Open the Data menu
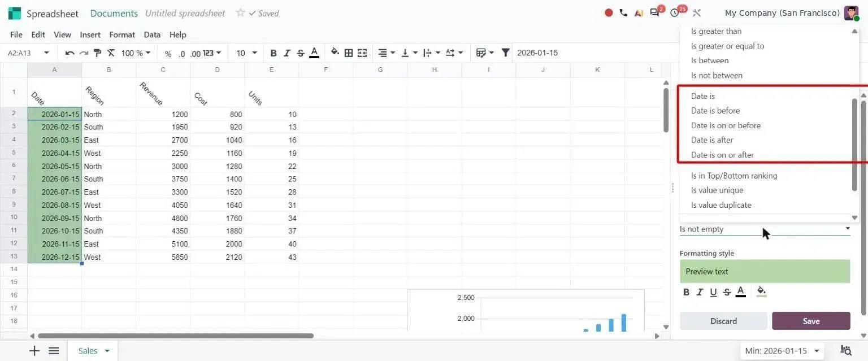The width and height of the screenshot is (868, 361). [152, 34]
